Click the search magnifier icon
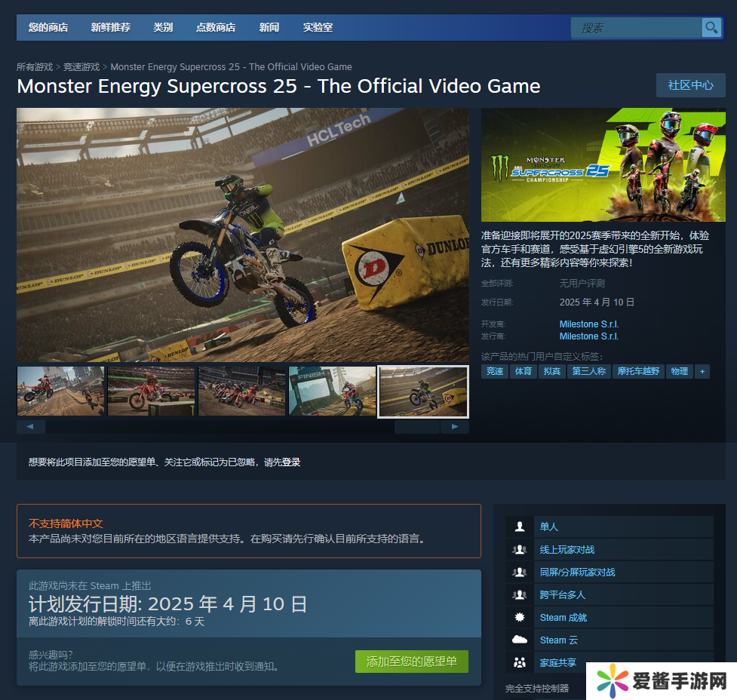The image size is (737, 700). [x=711, y=28]
